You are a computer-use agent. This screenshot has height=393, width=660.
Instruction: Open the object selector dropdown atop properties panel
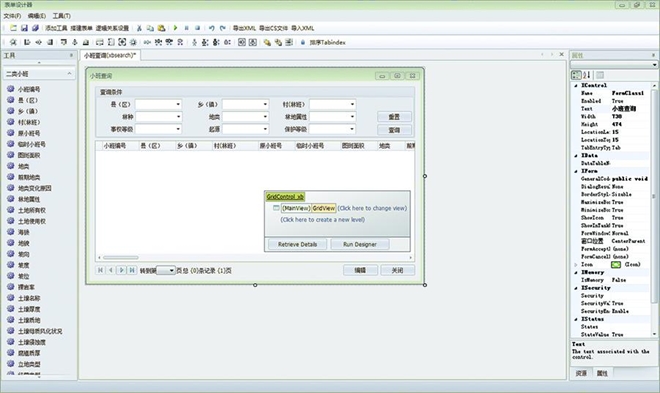point(654,64)
